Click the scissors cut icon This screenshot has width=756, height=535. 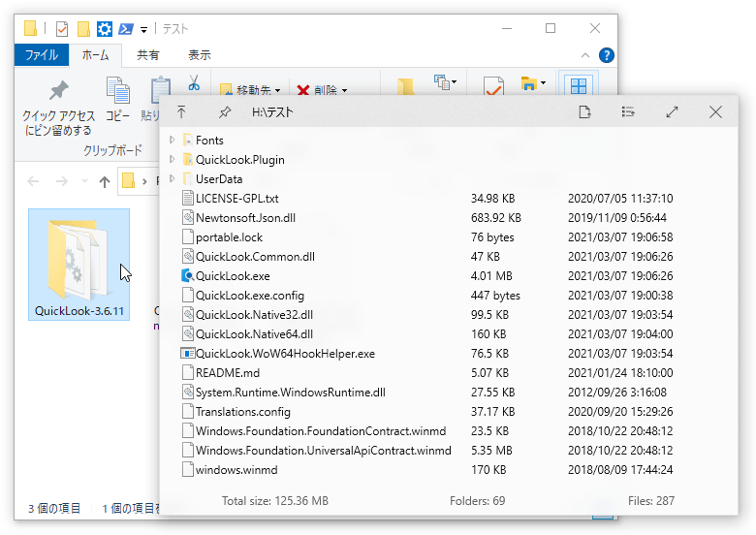(x=194, y=82)
